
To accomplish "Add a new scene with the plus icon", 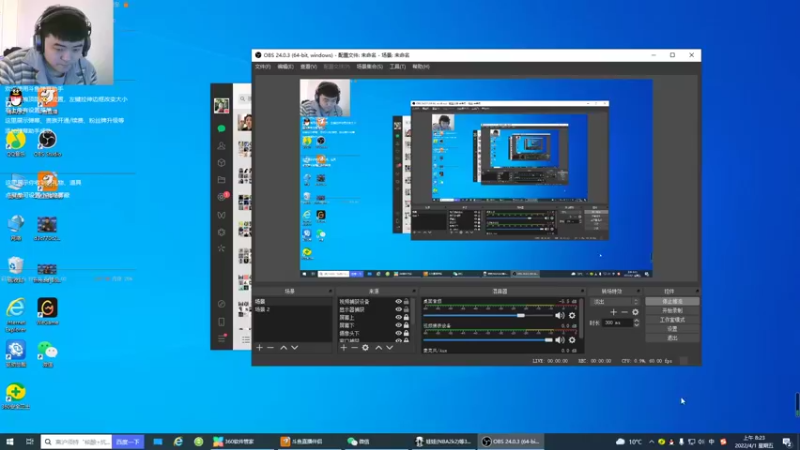I will (x=259, y=347).
